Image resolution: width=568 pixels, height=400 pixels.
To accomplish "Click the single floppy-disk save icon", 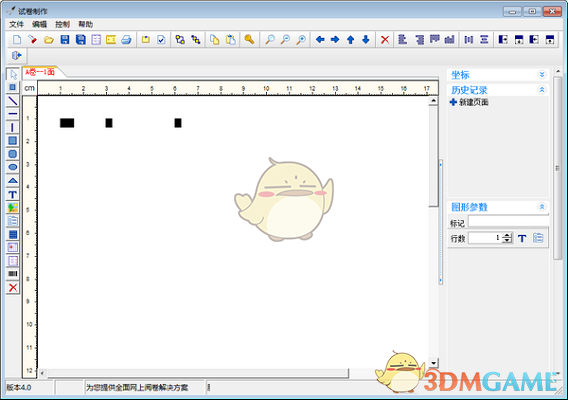I will (x=64, y=39).
